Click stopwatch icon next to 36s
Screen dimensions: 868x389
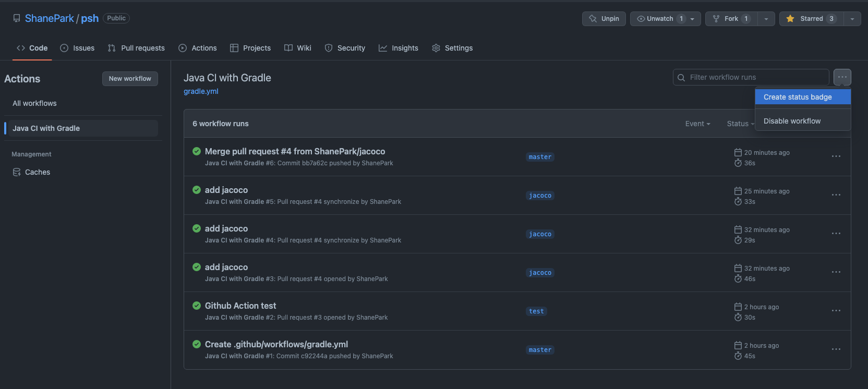[738, 163]
